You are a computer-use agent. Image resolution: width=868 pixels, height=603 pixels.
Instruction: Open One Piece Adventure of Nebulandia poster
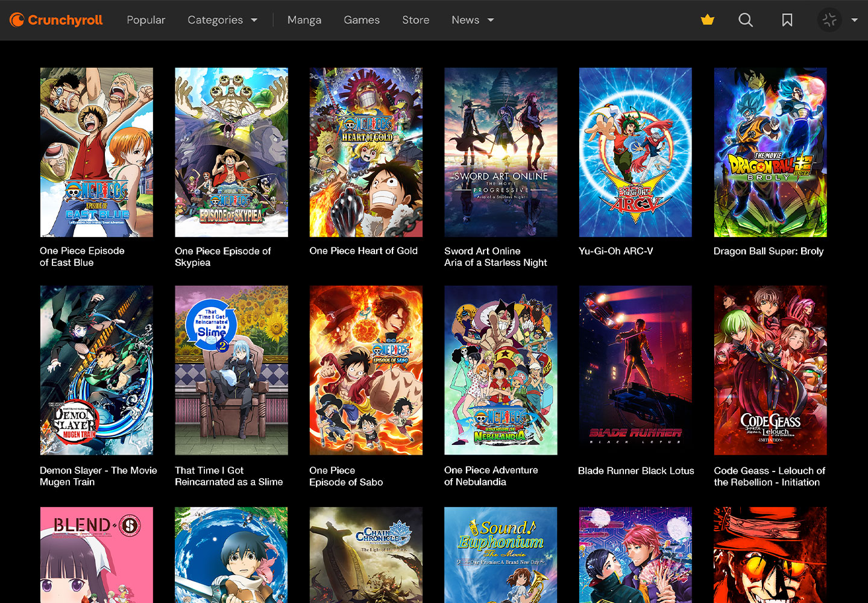tap(501, 370)
